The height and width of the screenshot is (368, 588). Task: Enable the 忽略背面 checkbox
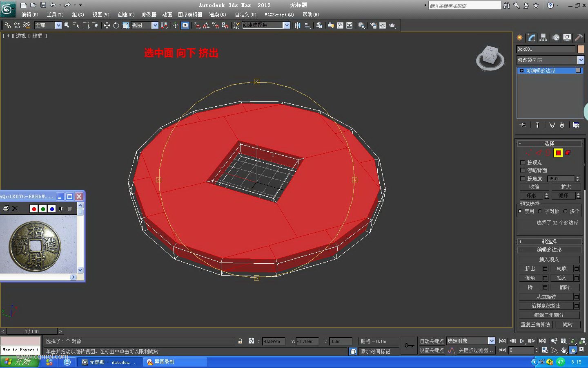click(523, 171)
